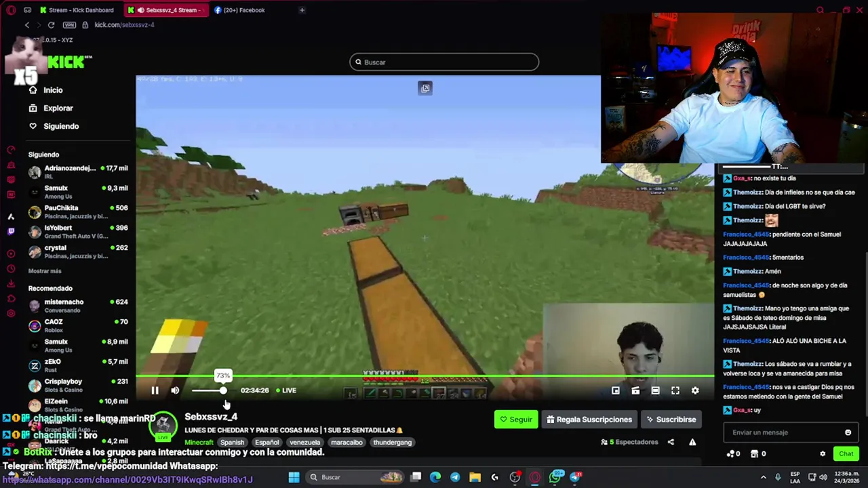Share the stream via share icon
868x488 pixels.
[x=671, y=442]
